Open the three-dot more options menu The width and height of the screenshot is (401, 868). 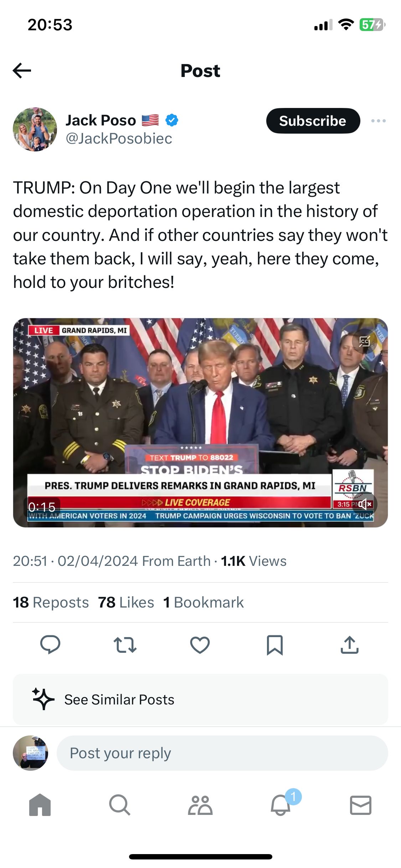[378, 121]
